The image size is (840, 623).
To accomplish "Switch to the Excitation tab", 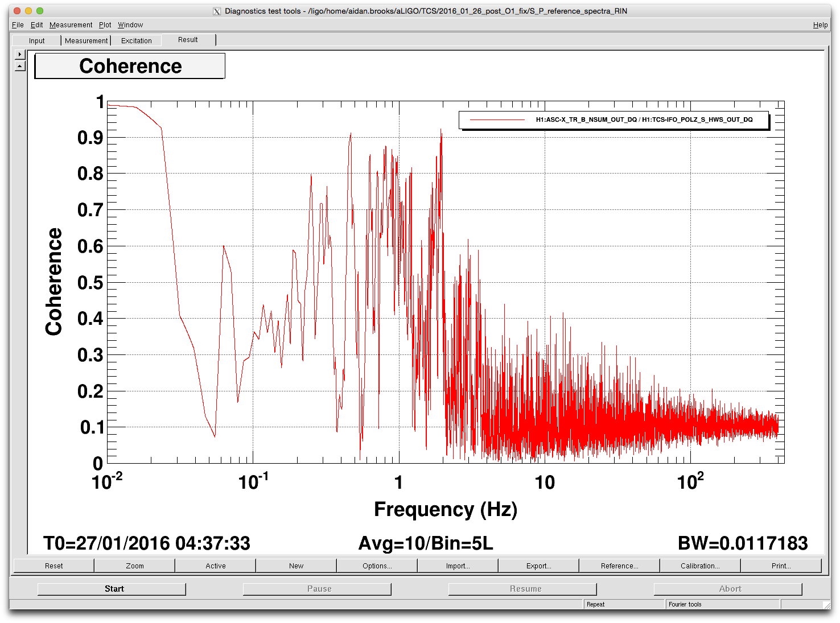I will pos(137,41).
